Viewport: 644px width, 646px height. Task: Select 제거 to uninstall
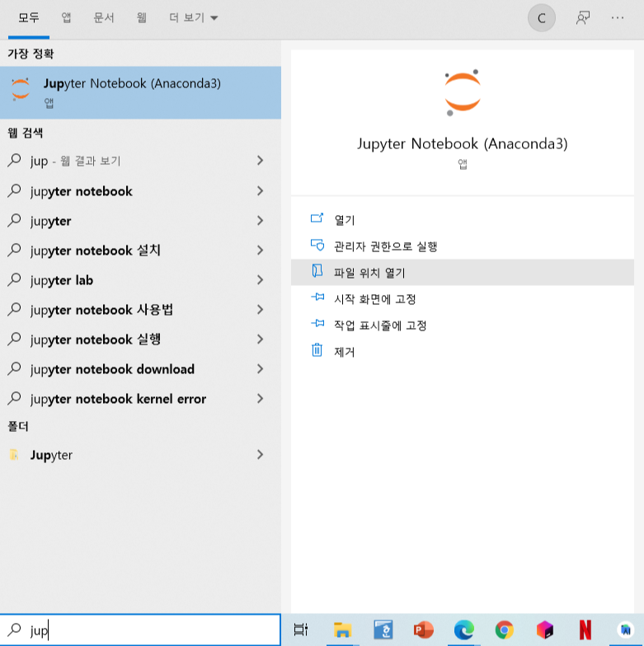point(462,351)
